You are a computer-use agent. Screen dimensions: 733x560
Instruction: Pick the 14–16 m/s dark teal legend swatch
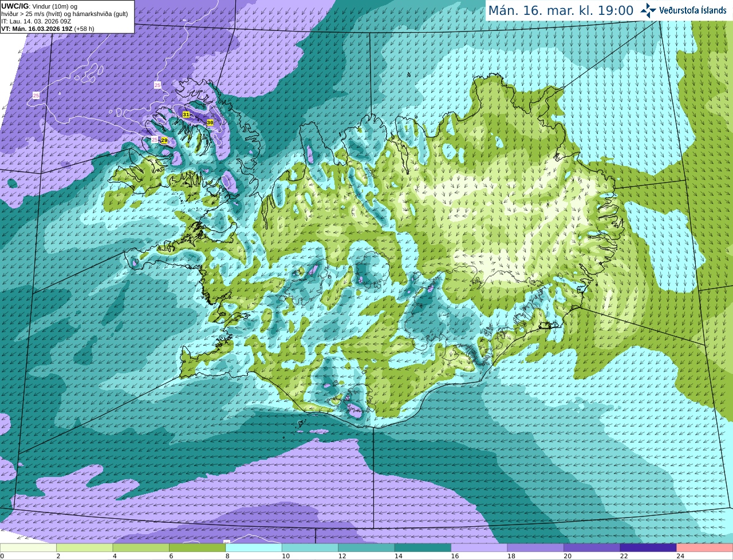click(423, 547)
